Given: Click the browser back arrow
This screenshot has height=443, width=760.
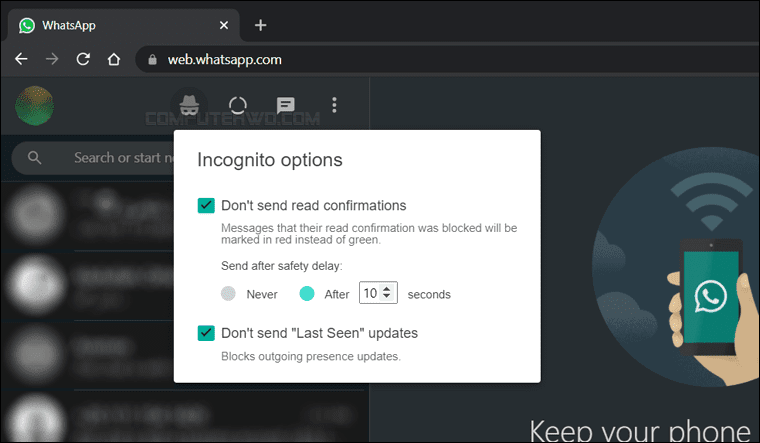Looking at the screenshot, I should click(x=21, y=59).
